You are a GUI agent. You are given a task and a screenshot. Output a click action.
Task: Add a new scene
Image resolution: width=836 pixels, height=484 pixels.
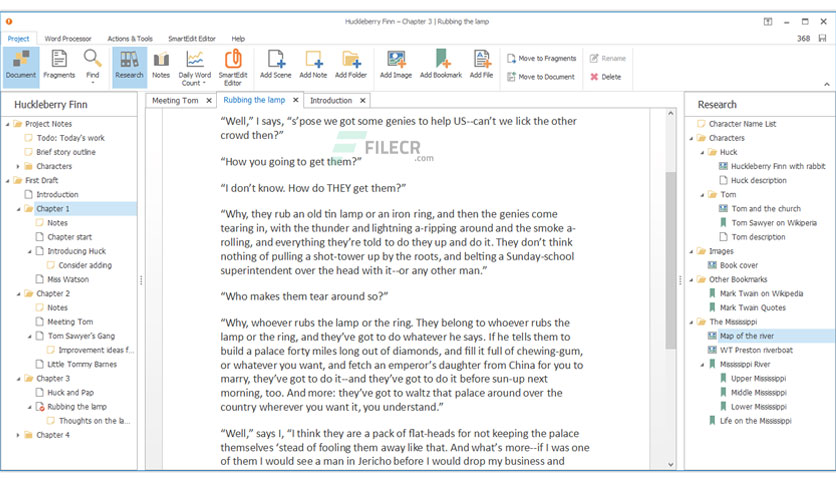tap(276, 66)
